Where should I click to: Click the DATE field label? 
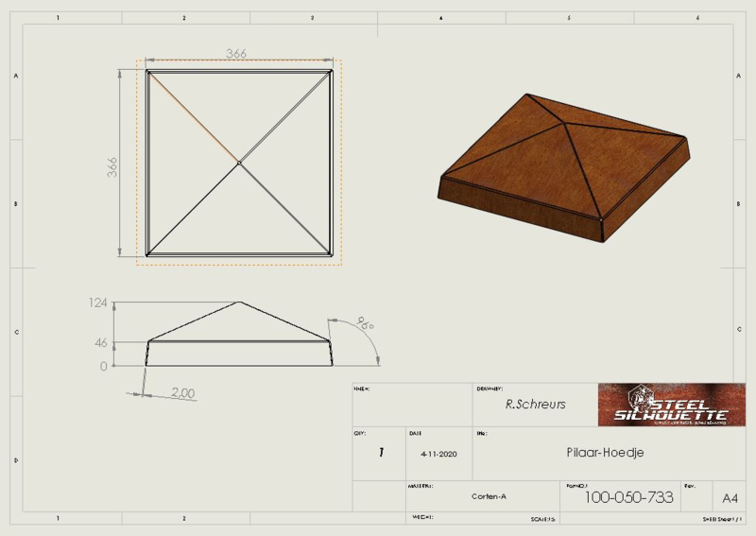(x=415, y=433)
